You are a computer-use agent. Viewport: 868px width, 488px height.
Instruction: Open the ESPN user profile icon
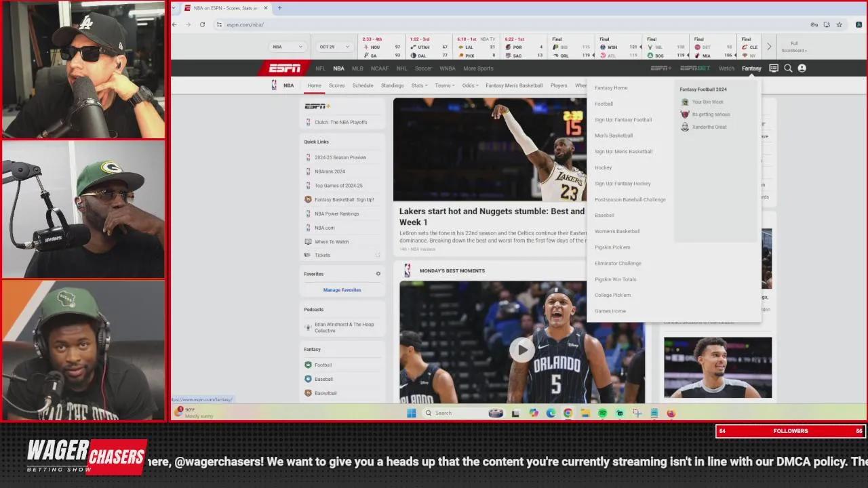coord(802,68)
